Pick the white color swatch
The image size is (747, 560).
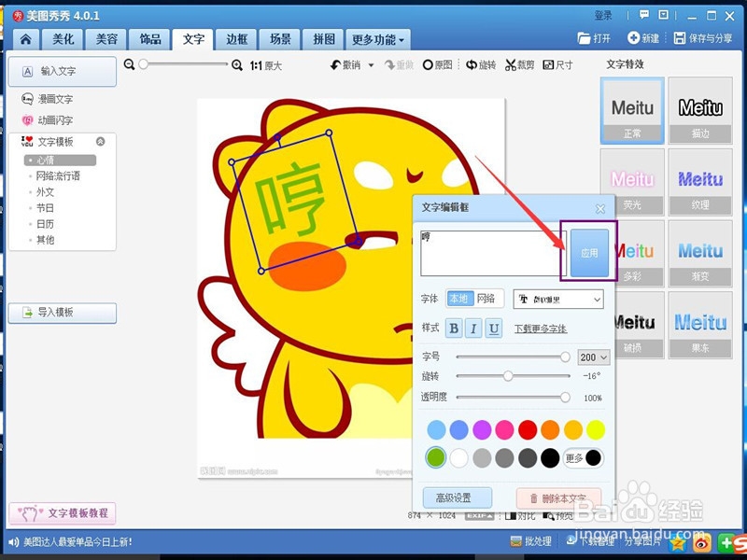pyautogui.click(x=458, y=458)
